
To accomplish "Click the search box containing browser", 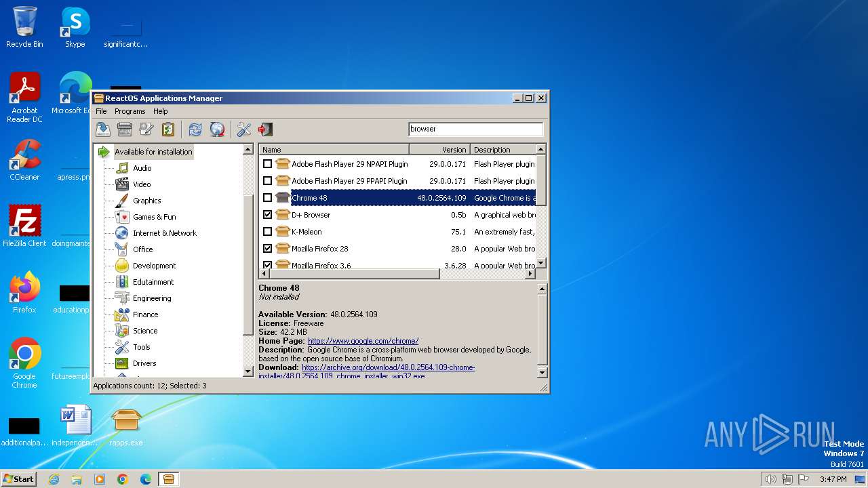I will 475,129.
